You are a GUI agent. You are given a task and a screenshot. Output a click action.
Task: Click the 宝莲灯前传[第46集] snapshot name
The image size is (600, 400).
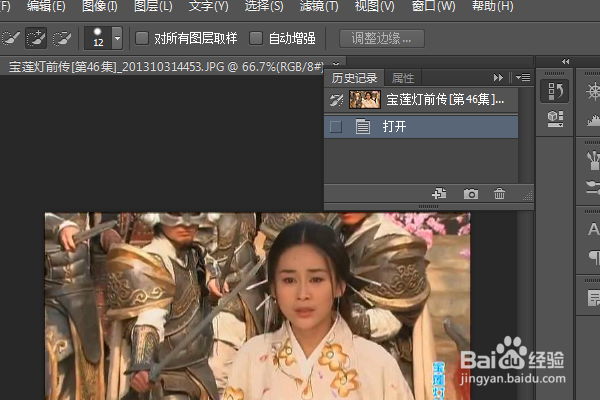click(x=445, y=100)
